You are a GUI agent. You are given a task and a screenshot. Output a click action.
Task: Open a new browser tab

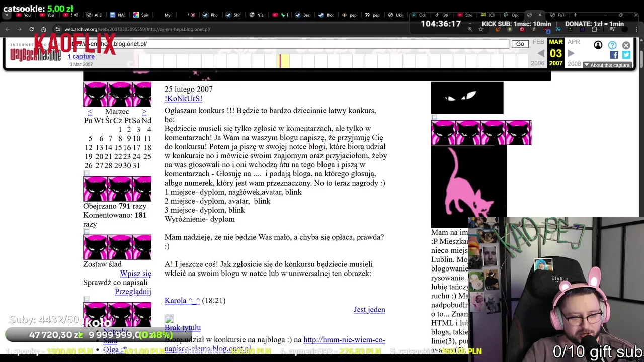click(575, 15)
